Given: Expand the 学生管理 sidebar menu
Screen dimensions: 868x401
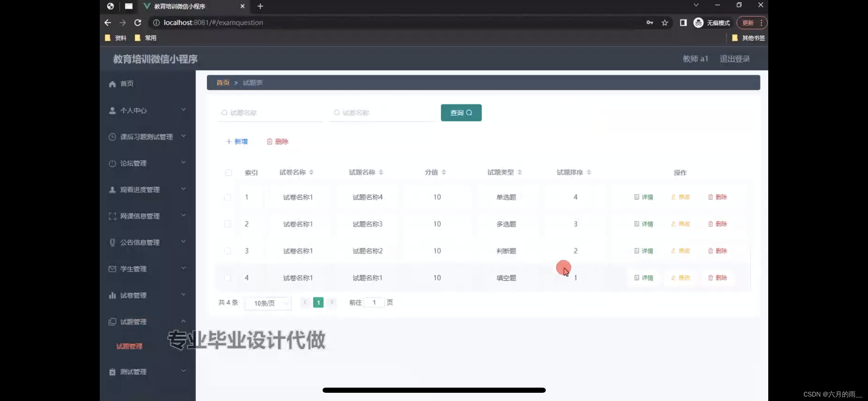Looking at the screenshot, I should click(x=147, y=269).
